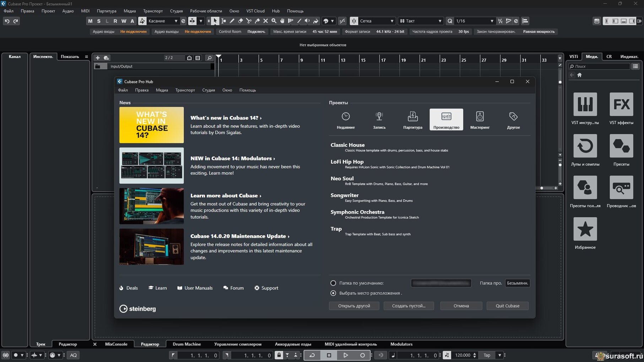
Task: Go to Media rack home
Action: click(579, 75)
